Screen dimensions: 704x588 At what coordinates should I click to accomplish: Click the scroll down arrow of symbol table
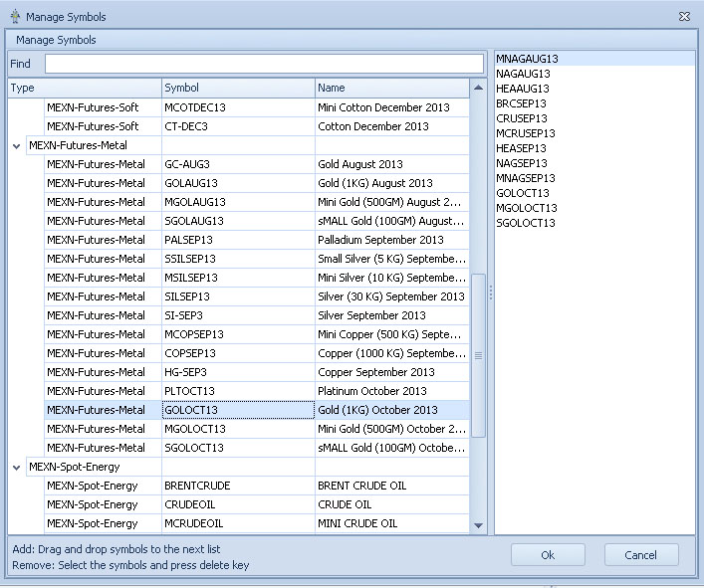[x=478, y=525]
